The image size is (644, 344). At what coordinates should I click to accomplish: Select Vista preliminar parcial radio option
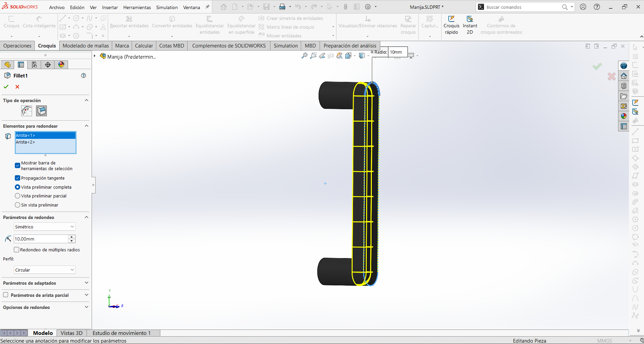tap(18, 196)
